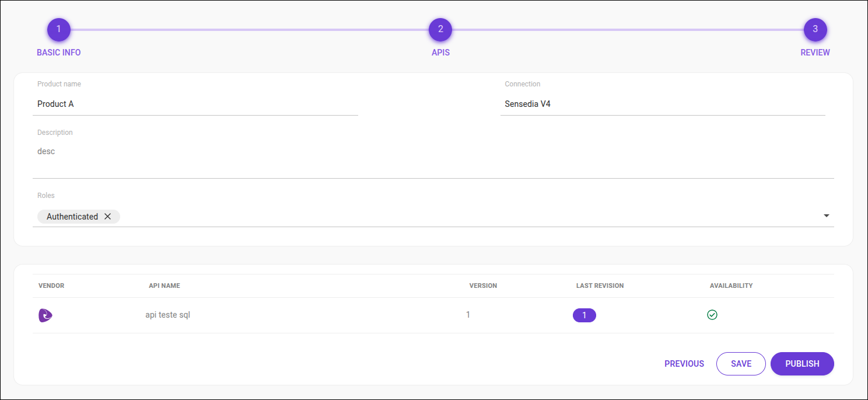Click step 1 circle in the wizard

tap(58, 29)
